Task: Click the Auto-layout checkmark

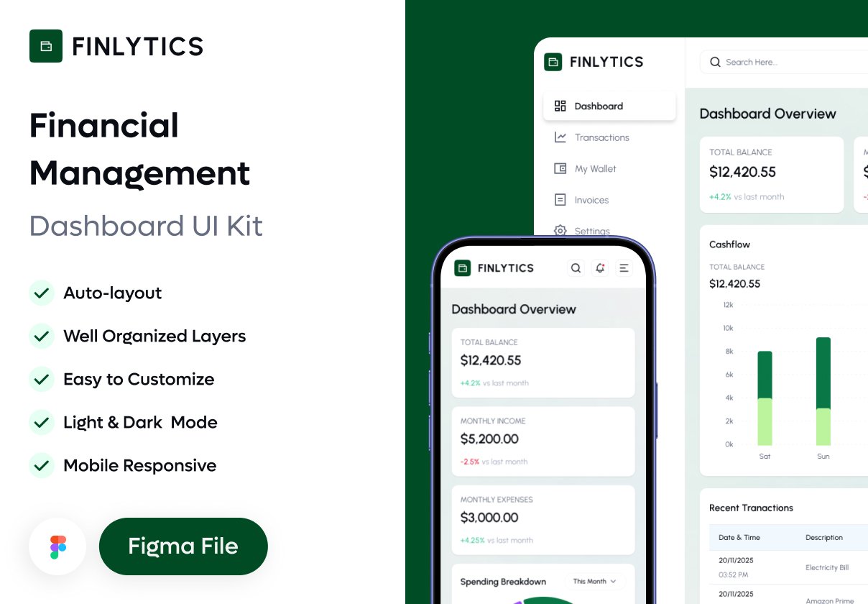Action: [x=42, y=293]
